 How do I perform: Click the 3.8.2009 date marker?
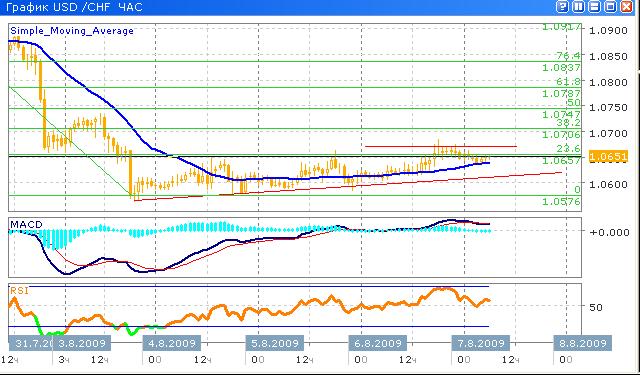pyautogui.click(x=82, y=343)
